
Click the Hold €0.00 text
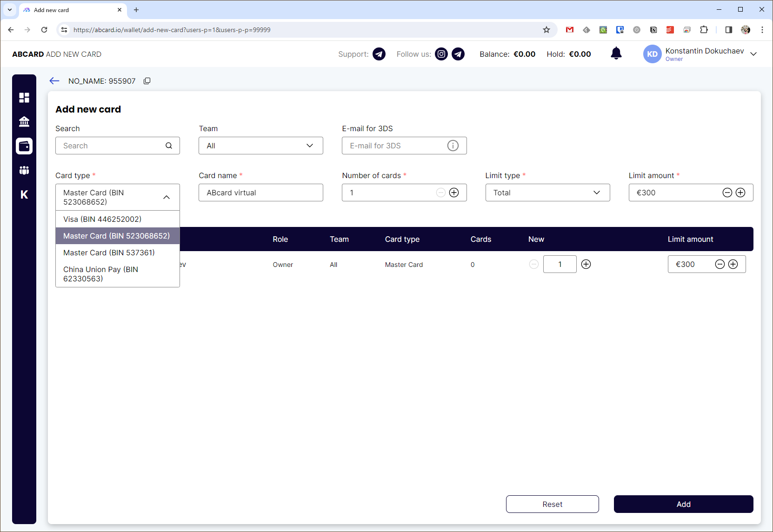(x=569, y=54)
